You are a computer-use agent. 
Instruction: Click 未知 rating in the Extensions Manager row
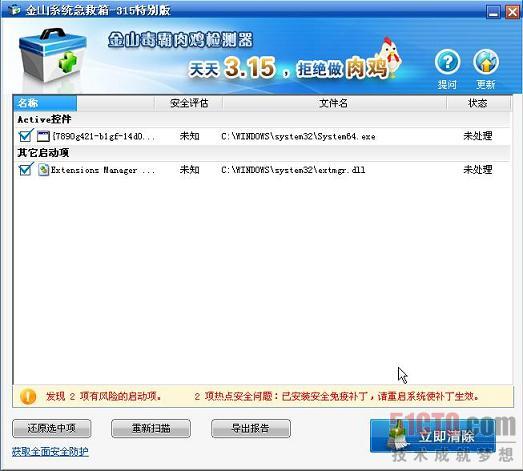pyautogui.click(x=189, y=169)
